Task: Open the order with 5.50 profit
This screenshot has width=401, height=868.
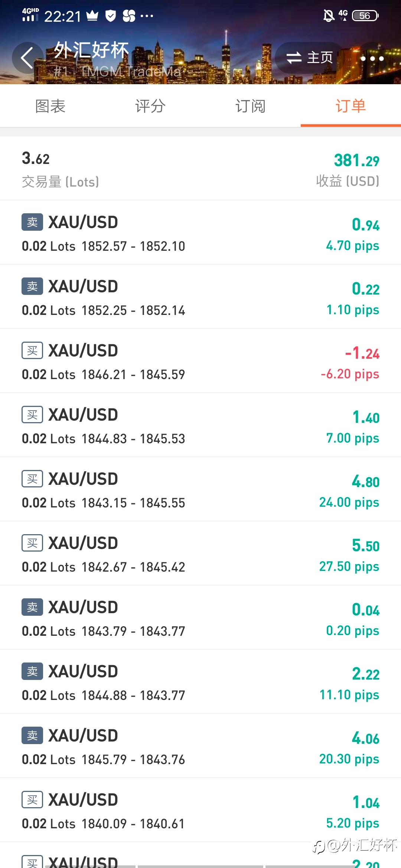Action: coord(200,553)
